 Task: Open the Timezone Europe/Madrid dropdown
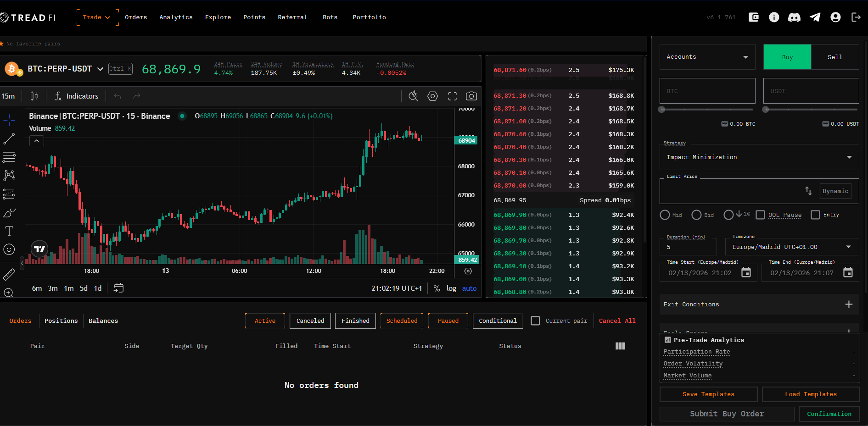pyautogui.click(x=792, y=247)
